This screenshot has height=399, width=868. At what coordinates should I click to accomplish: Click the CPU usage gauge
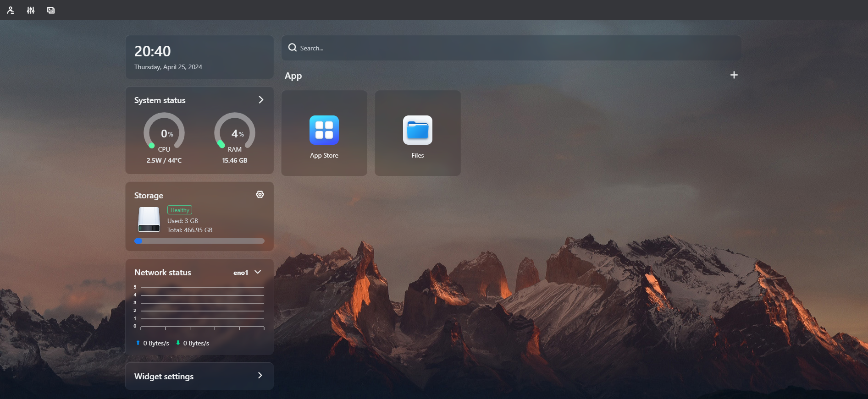(x=164, y=133)
